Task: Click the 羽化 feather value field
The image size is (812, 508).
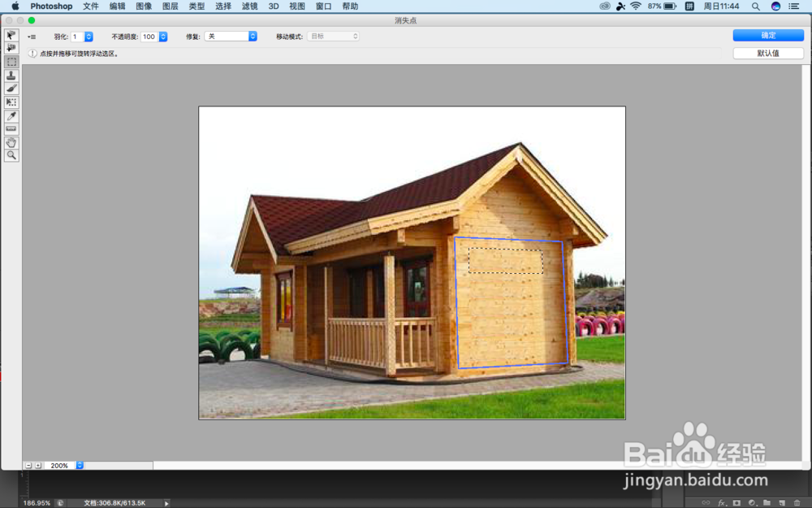Action: pos(77,37)
